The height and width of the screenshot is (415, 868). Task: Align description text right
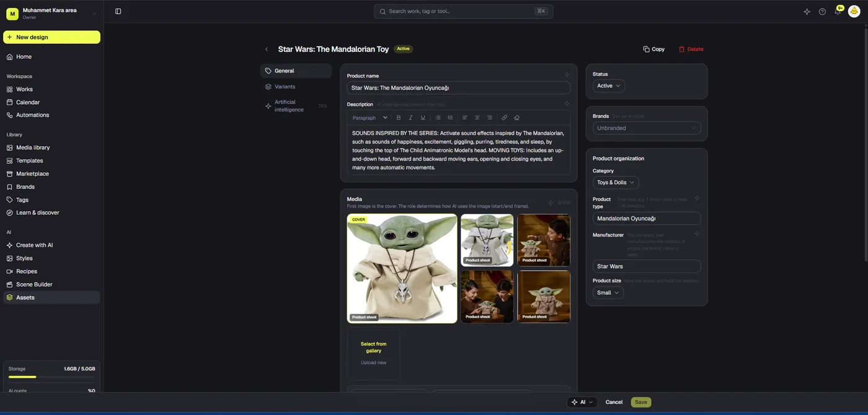coord(490,118)
